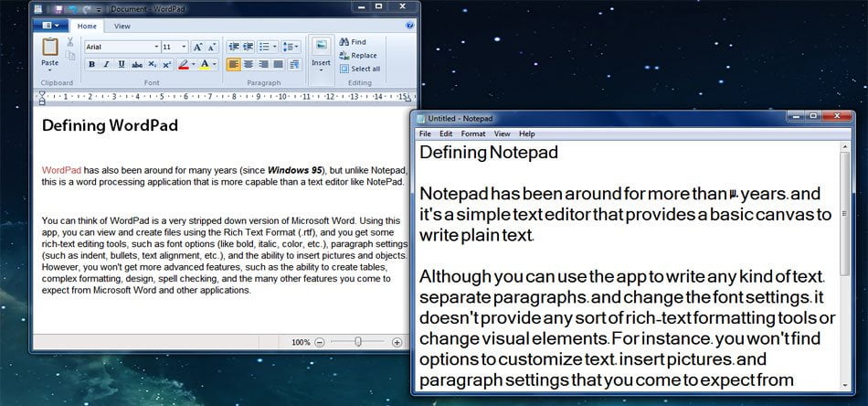This screenshot has height=406, width=868.
Task: Click the Paste clipboard icon in WordPad
Action: pos(50,47)
